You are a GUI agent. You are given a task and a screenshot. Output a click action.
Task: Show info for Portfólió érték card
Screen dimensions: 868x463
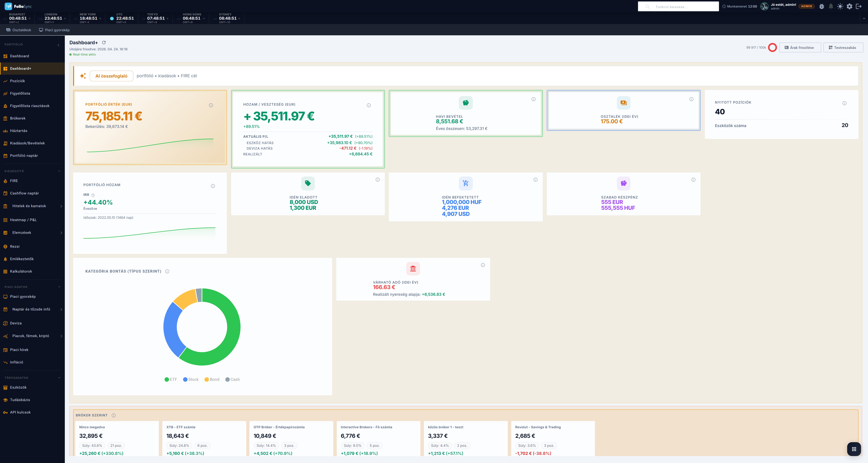tap(211, 105)
